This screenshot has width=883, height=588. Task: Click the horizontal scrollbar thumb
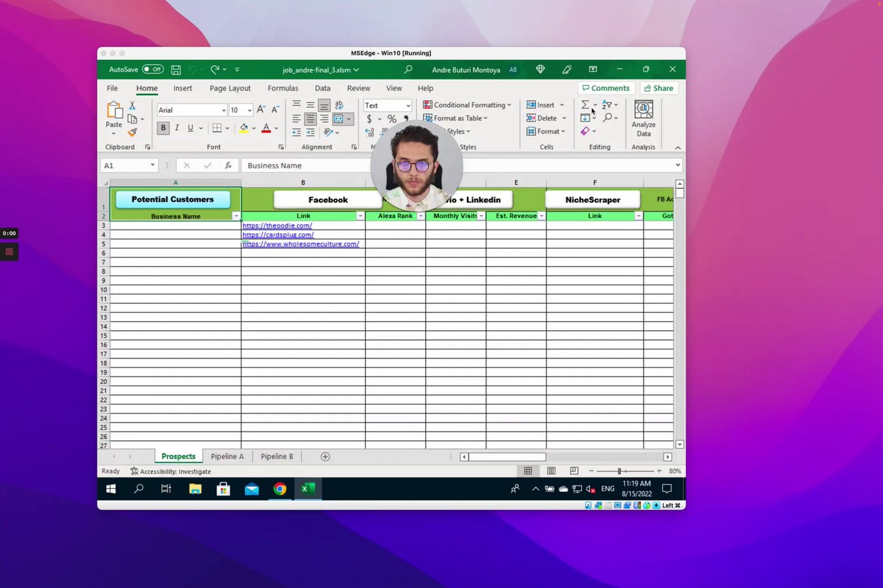pyautogui.click(x=507, y=457)
